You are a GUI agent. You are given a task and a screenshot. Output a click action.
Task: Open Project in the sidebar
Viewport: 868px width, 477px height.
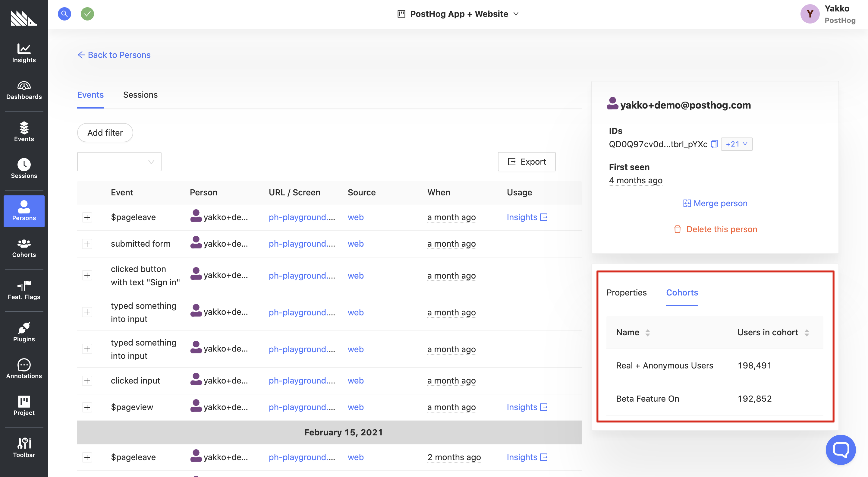pyautogui.click(x=24, y=406)
